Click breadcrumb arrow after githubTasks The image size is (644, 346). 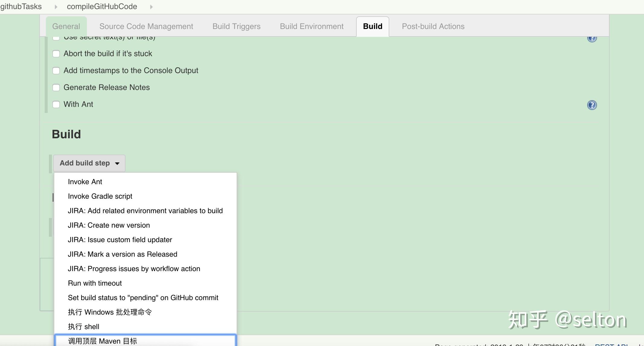tap(56, 7)
